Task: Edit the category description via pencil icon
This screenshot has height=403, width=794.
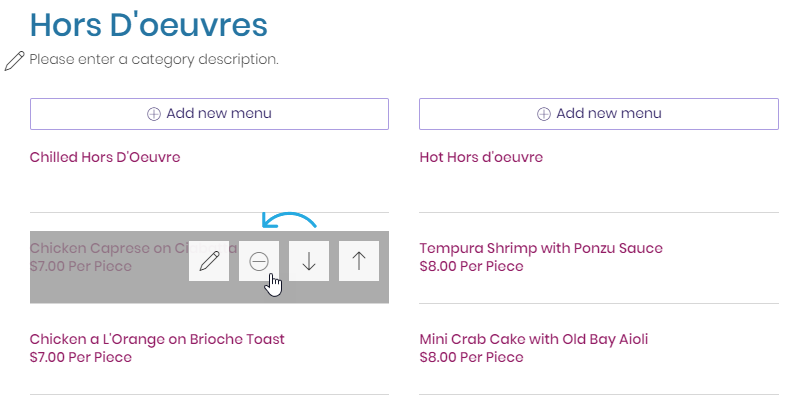Action: coord(14,61)
